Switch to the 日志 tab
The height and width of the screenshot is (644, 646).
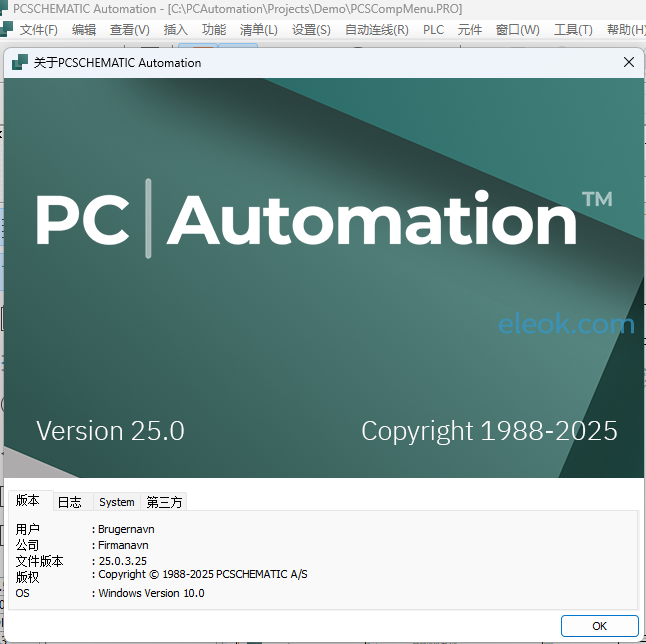pyautogui.click(x=70, y=502)
